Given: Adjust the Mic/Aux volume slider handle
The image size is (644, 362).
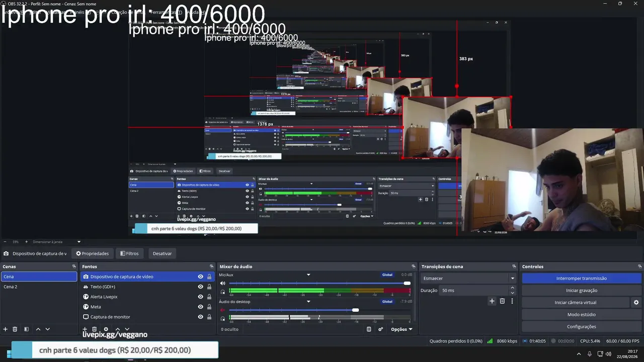Looking at the screenshot, I should tap(407, 283).
